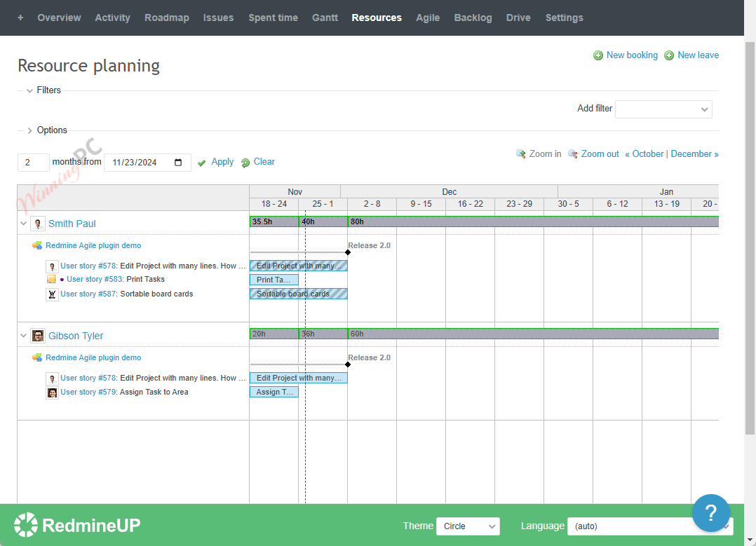Open the Agile tab

428,18
